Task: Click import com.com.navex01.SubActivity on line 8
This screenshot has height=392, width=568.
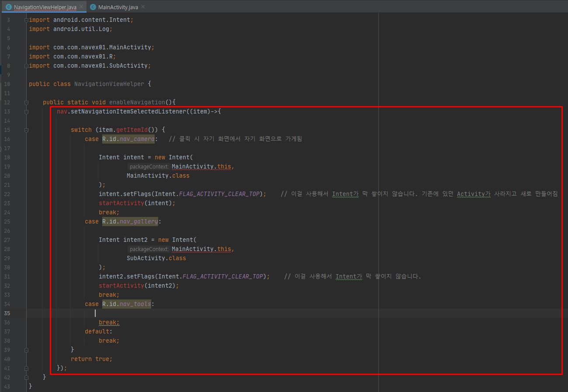Action: pyautogui.click(x=90, y=66)
